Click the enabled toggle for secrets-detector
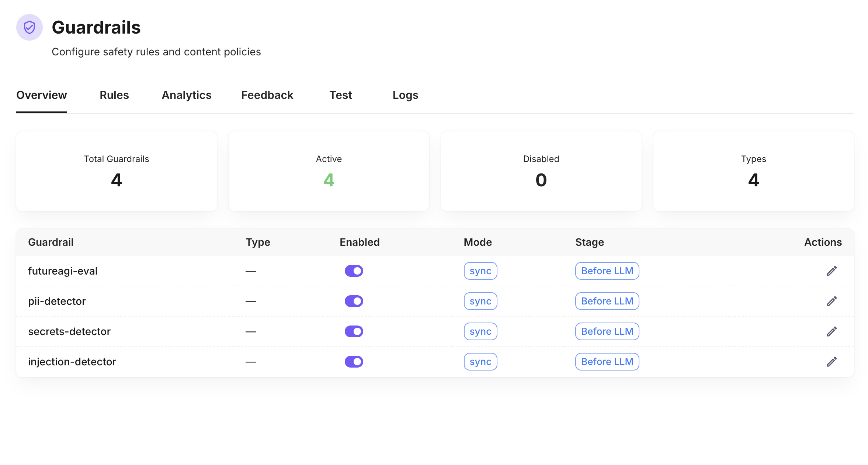868x465 pixels. pos(354,331)
